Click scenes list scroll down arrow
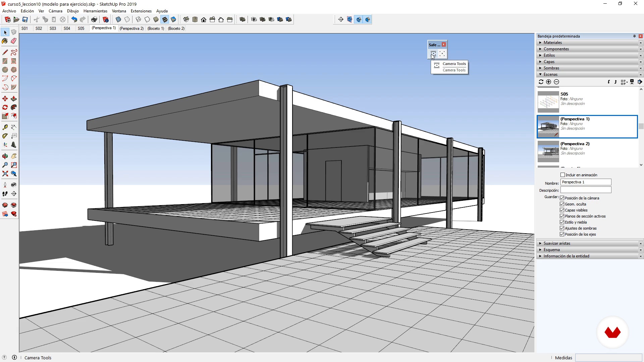644x362 pixels. (641, 165)
